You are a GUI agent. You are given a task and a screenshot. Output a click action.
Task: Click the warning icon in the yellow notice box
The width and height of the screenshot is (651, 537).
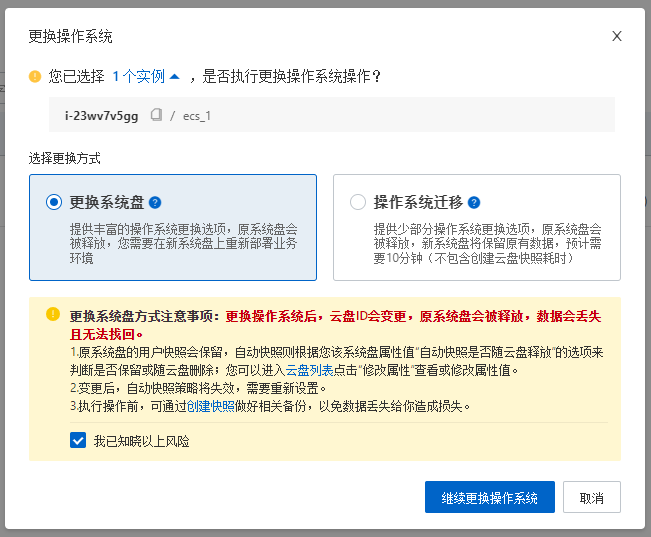pyautogui.click(x=53, y=314)
